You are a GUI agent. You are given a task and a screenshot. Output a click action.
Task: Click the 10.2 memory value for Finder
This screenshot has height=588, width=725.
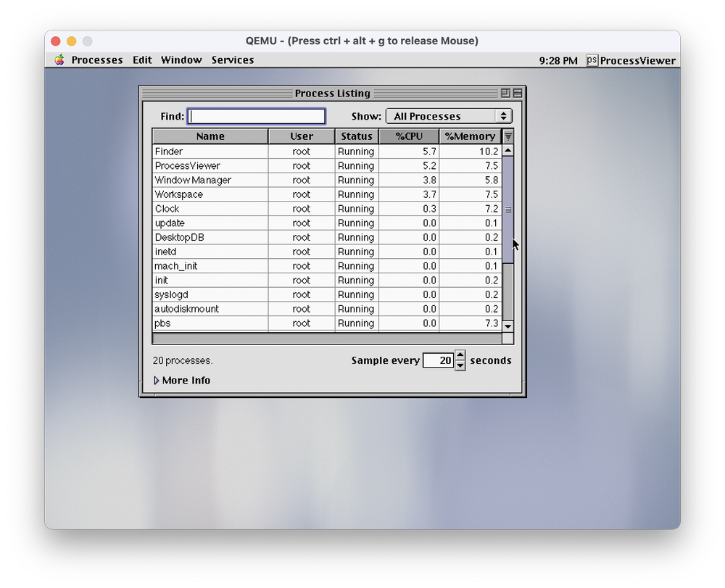pos(489,152)
